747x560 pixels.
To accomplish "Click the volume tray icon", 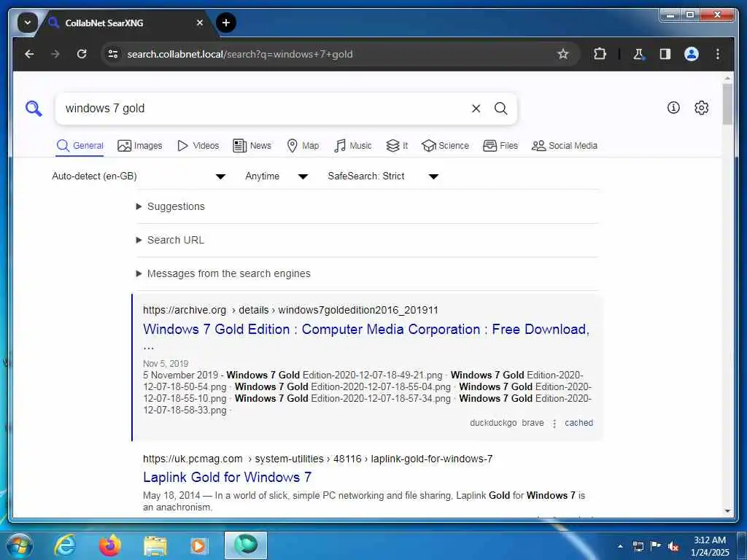I will [673, 546].
